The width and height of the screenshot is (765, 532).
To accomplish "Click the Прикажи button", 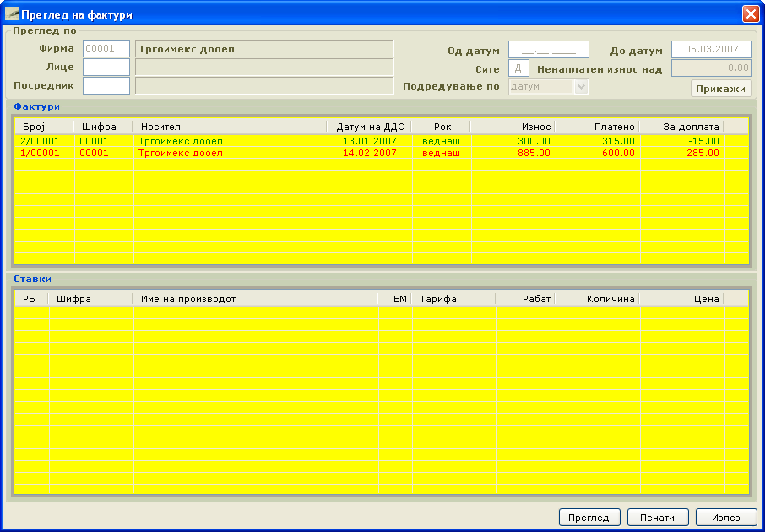I will [x=721, y=89].
